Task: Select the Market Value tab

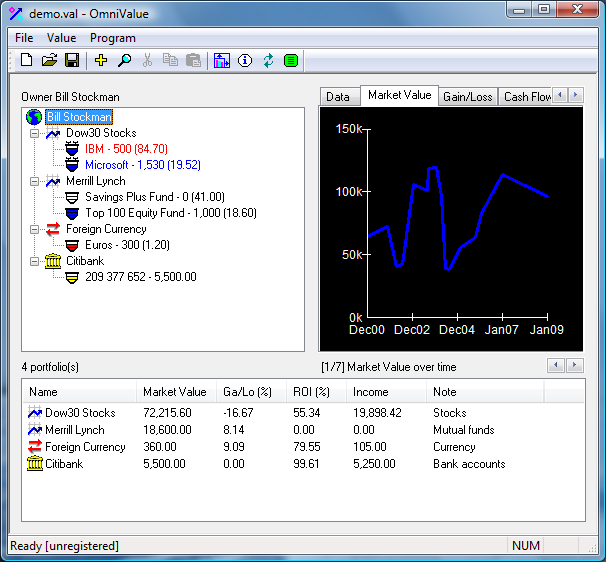Action: click(x=399, y=95)
